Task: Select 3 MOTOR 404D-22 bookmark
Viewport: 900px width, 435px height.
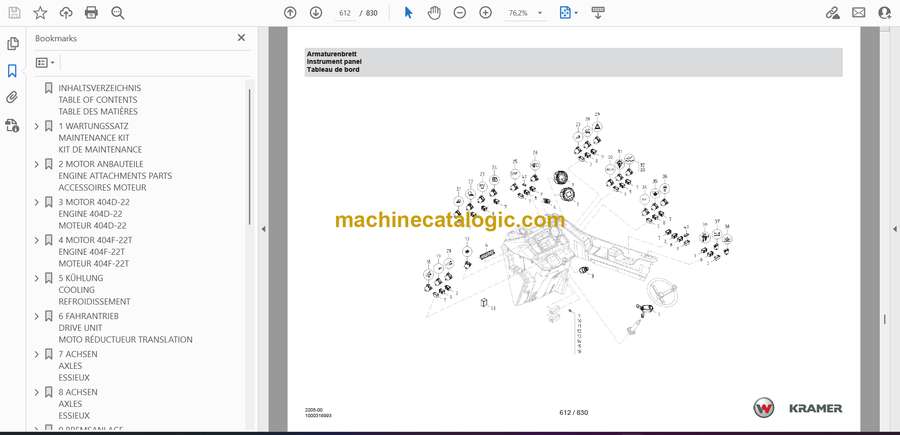Action: (x=94, y=213)
